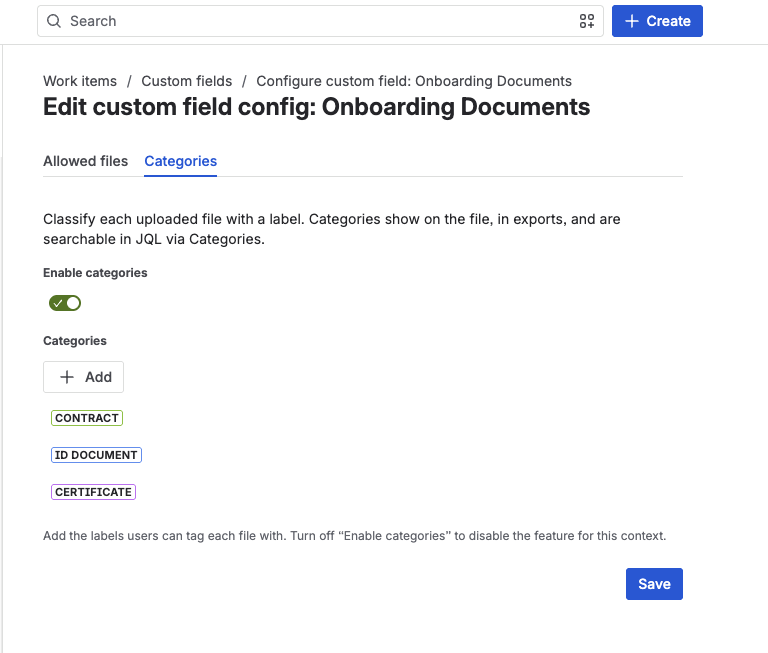
Task: Save the custom field config
Action: tap(654, 584)
